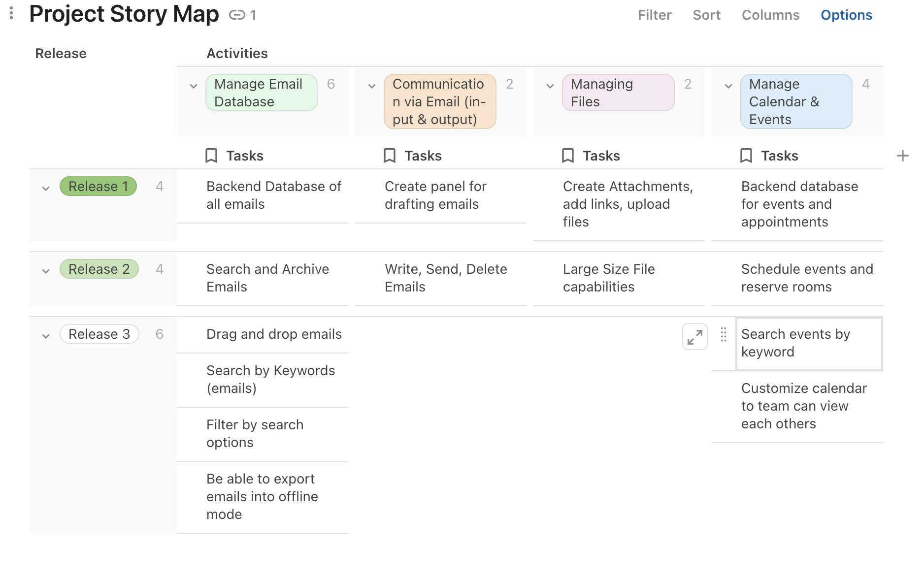
Task: Open the Filter menu
Action: (654, 15)
